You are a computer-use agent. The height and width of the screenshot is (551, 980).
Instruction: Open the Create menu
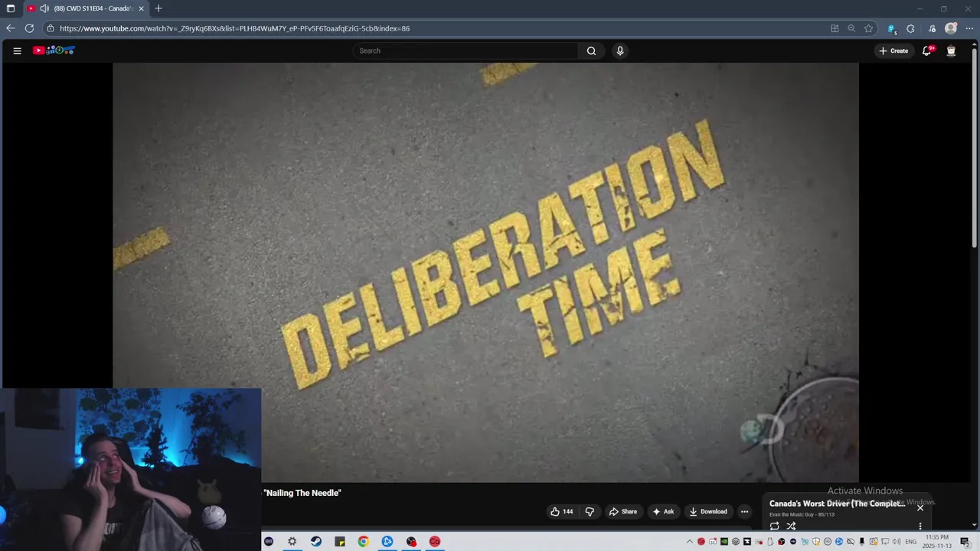(893, 51)
